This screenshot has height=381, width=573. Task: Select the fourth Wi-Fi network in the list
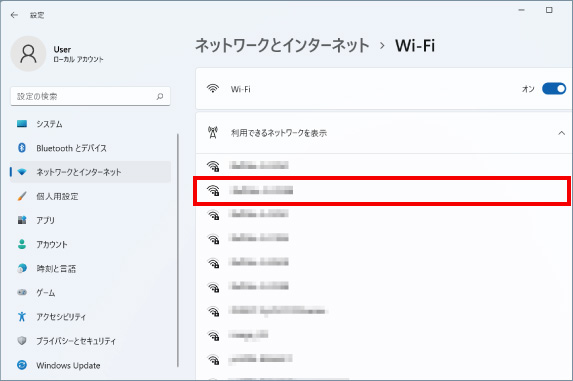(x=384, y=239)
